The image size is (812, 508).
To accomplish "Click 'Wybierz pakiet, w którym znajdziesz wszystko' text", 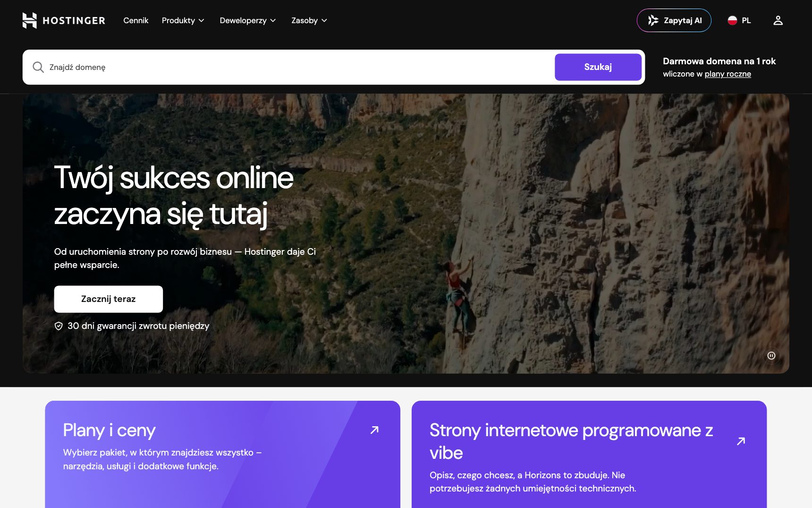I will pyautogui.click(x=159, y=453).
